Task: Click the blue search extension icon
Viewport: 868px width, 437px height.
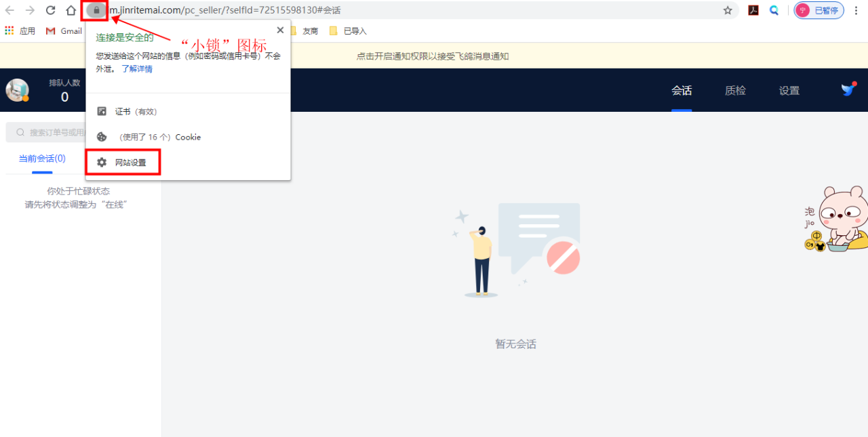Action: 774,10
